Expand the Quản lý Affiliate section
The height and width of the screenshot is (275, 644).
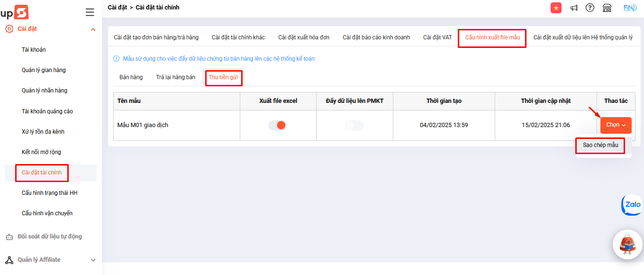[x=93, y=260]
